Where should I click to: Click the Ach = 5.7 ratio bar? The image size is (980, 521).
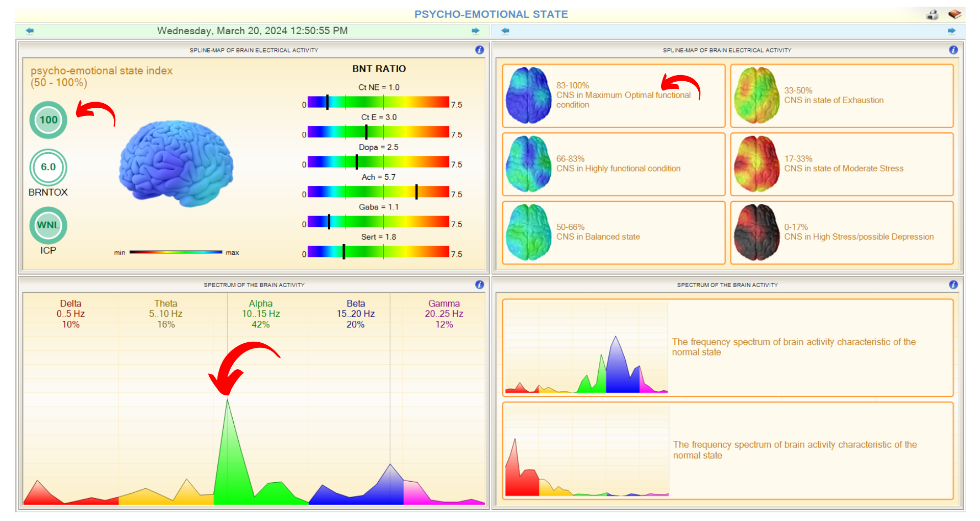coord(378,192)
